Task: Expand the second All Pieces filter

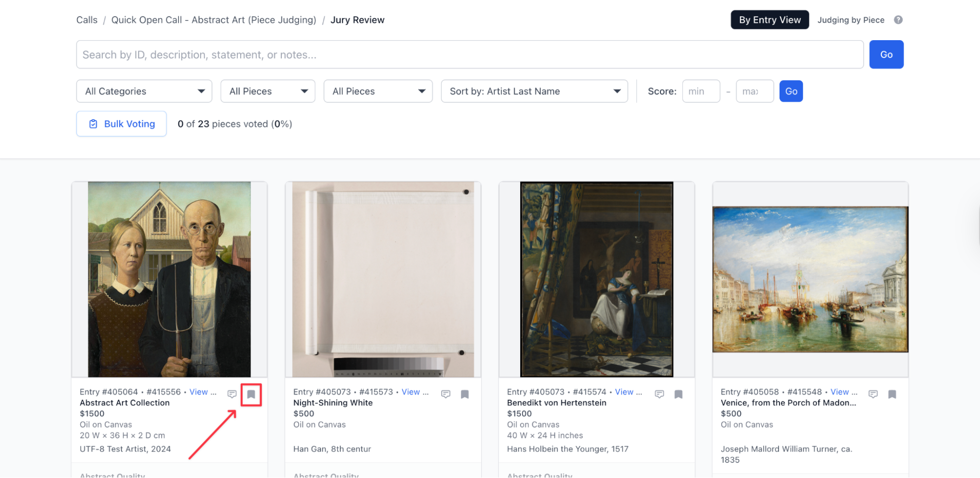Action: 378,91
